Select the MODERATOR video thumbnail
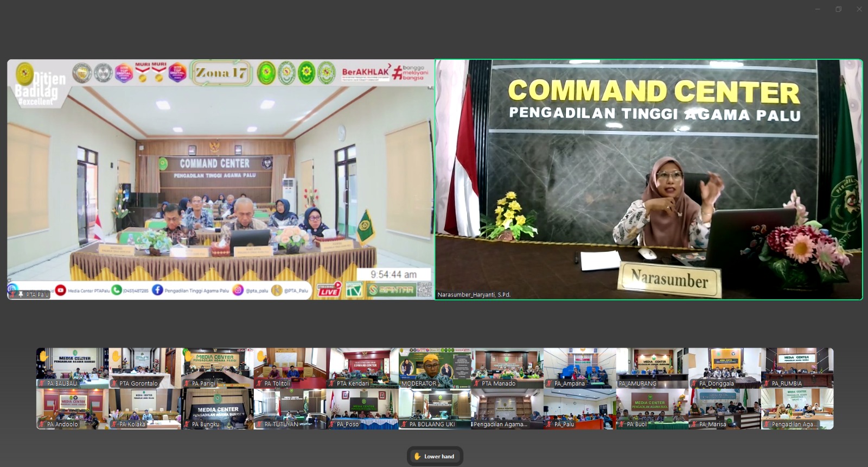Viewport: 868px width, 467px height. [x=435, y=367]
